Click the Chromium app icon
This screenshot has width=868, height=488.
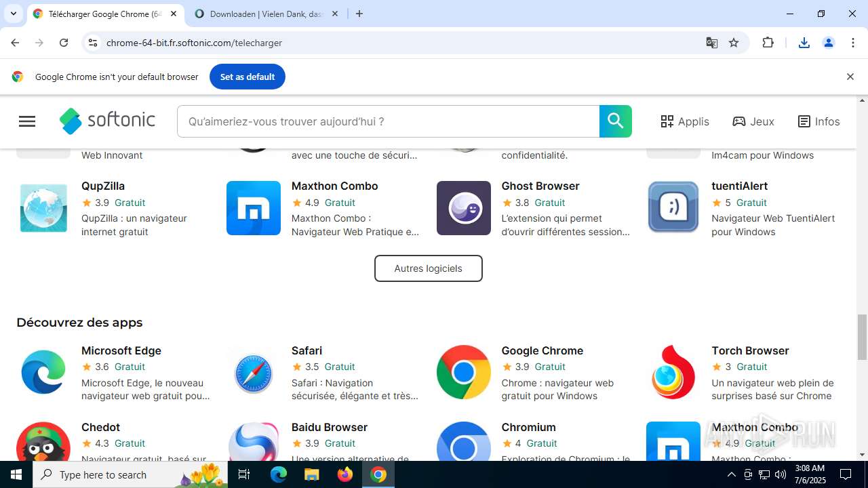point(464,441)
